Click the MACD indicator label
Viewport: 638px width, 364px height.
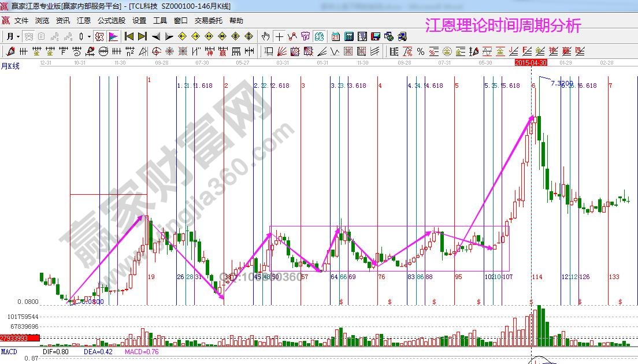tap(9, 351)
